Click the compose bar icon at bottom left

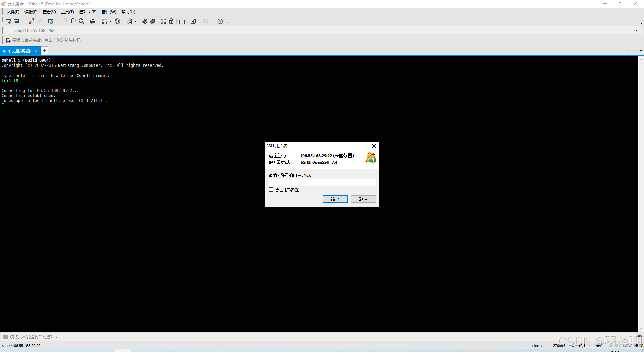(5, 337)
